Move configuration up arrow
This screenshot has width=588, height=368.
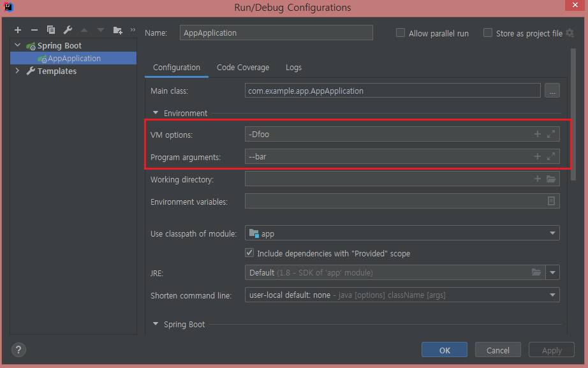coord(84,30)
